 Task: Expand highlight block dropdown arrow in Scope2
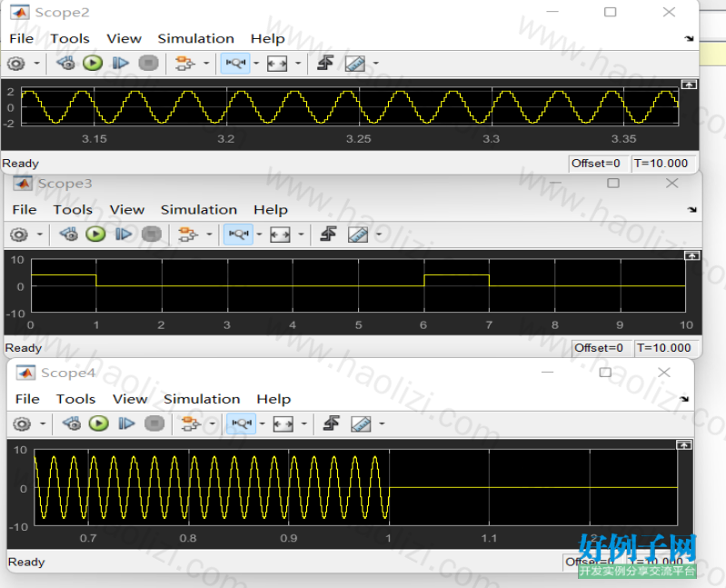(206, 64)
